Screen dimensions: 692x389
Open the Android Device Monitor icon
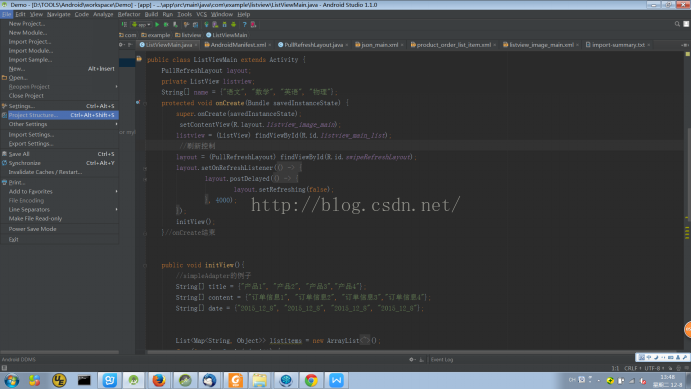pos(233,25)
